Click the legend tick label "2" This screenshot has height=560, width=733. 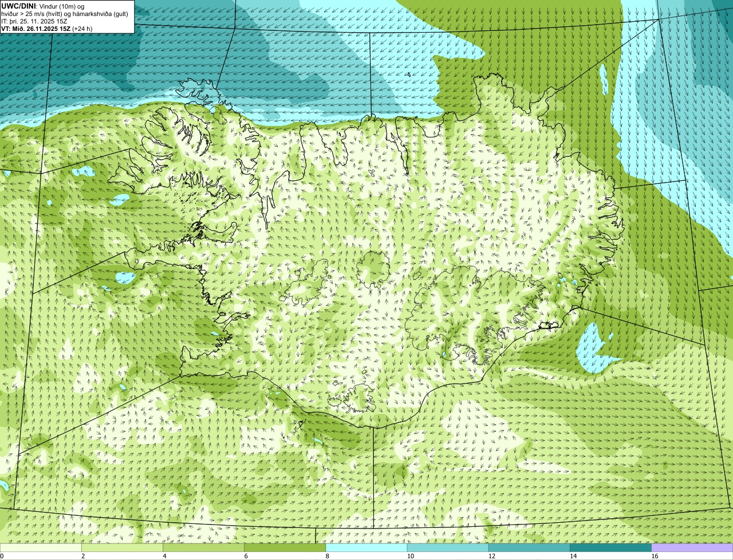pyautogui.click(x=83, y=556)
